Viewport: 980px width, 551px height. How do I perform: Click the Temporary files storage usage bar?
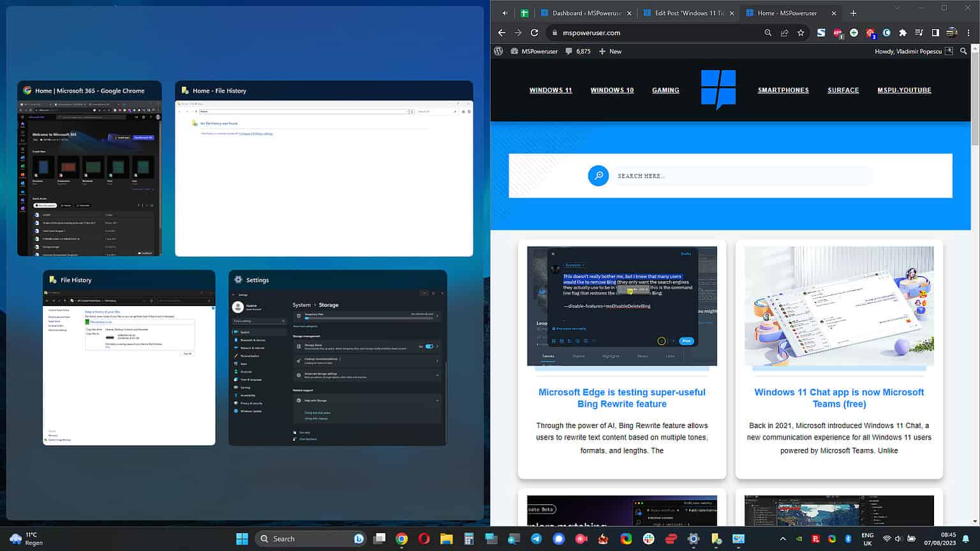(x=368, y=318)
